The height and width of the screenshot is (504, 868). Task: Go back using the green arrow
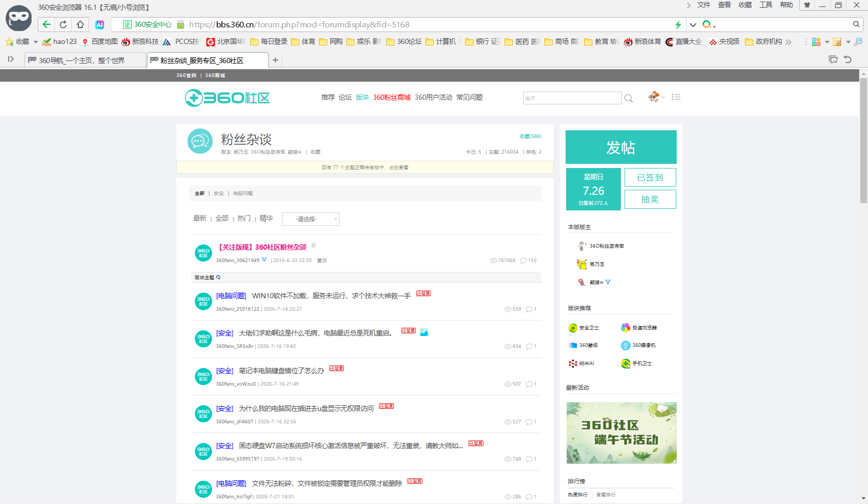pyautogui.click(x=47, y=24)
